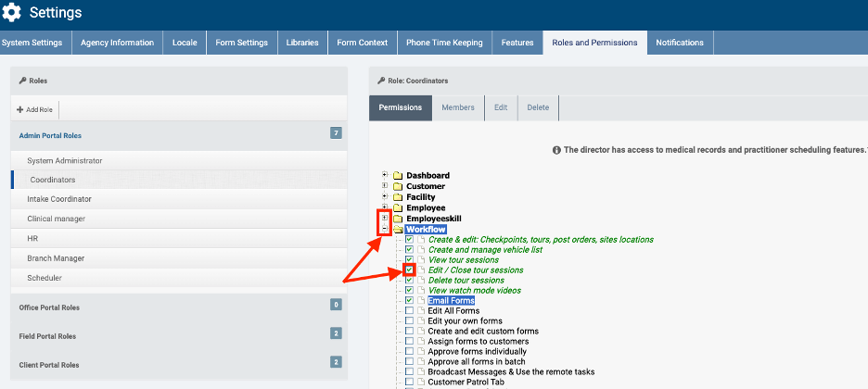Switch to the Features tab
This screenshot has height=389, width=868.
pyautogui.click(x=517, y=43)
